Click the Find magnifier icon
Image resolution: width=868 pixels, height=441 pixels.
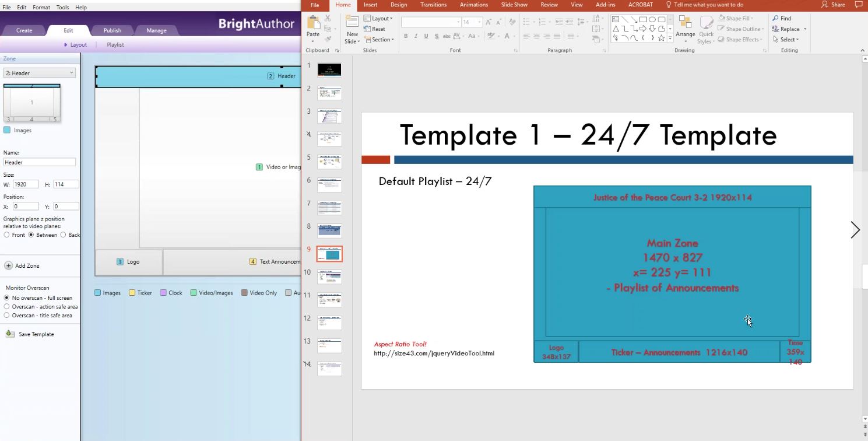[775, 19]
